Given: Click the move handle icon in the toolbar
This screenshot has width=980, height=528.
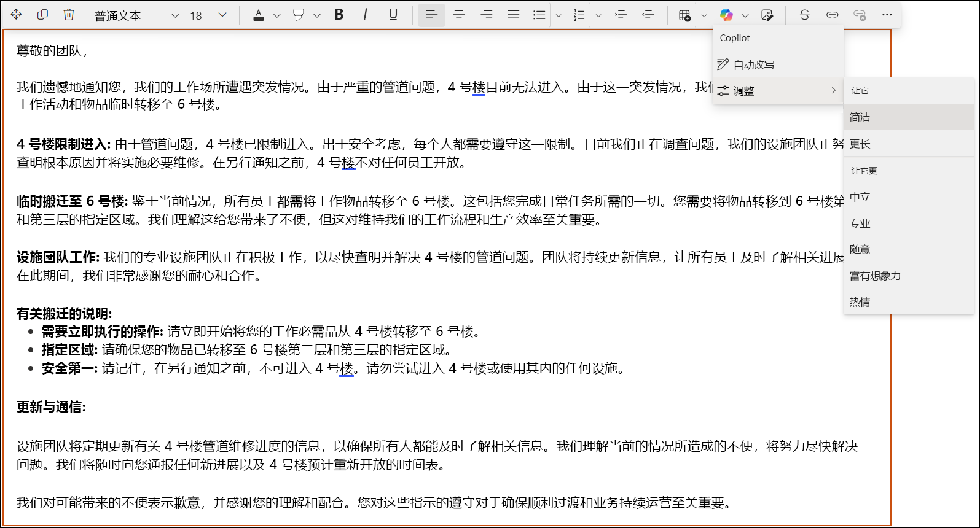Looking at the screenshot, I should click(17, 14).
